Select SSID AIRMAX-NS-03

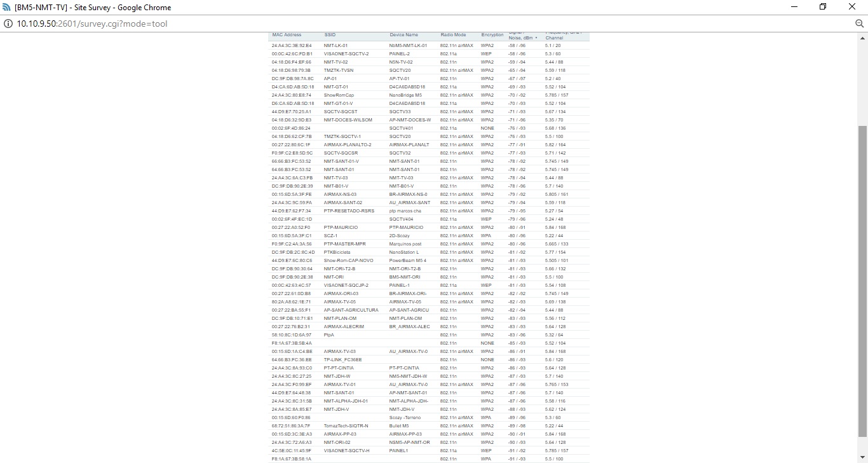340,195
